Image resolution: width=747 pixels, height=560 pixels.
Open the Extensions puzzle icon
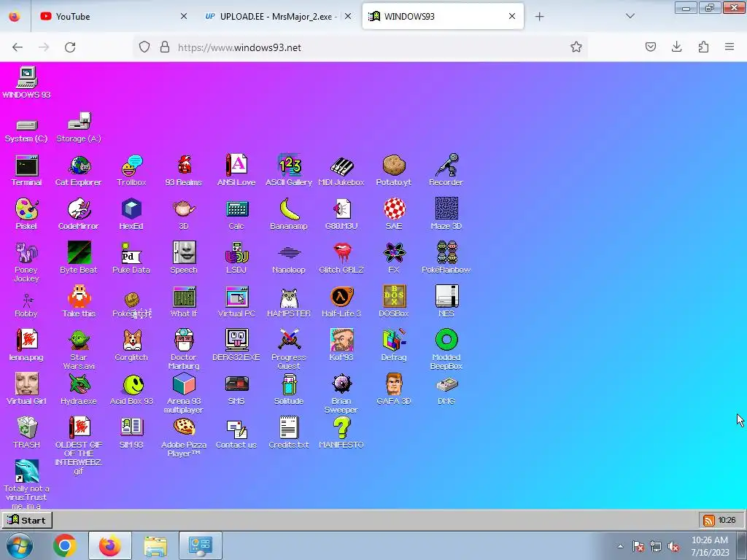703,47
